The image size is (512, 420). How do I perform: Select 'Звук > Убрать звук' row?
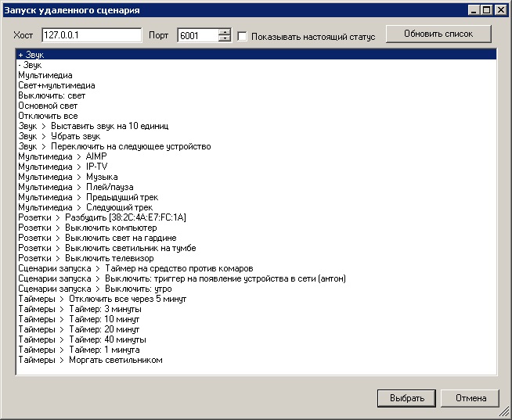pos(256,136)
